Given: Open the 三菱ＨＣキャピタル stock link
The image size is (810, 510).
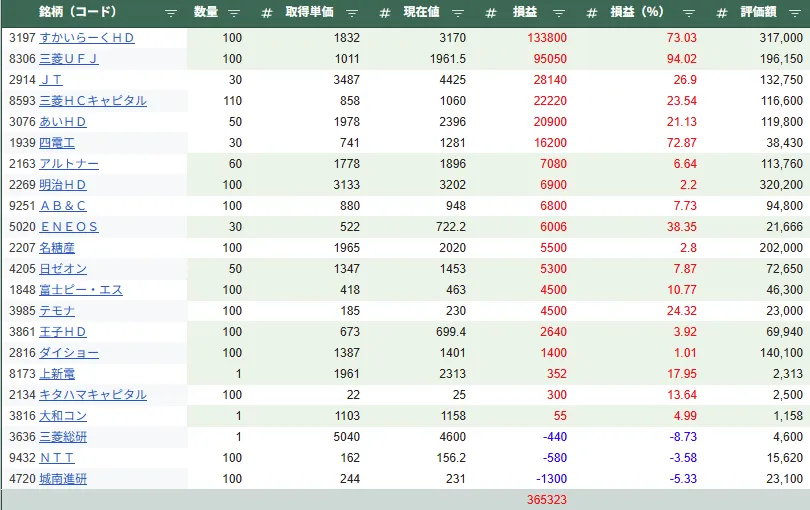Looking at the screenshot, I should tap(93, 101).
